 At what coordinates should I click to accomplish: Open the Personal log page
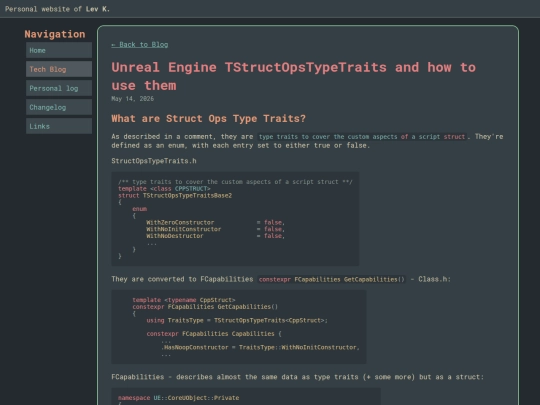pyautogui.click(x=59, y=88)
